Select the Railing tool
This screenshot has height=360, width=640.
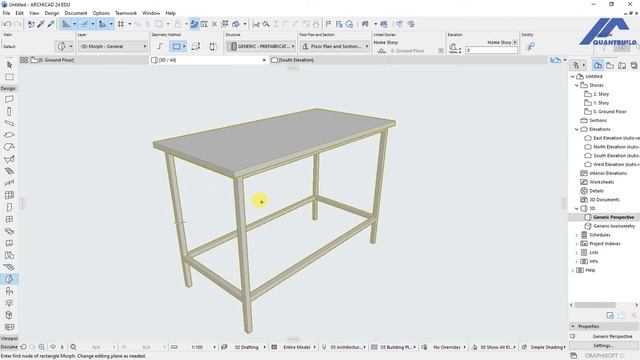coord(9,183)
